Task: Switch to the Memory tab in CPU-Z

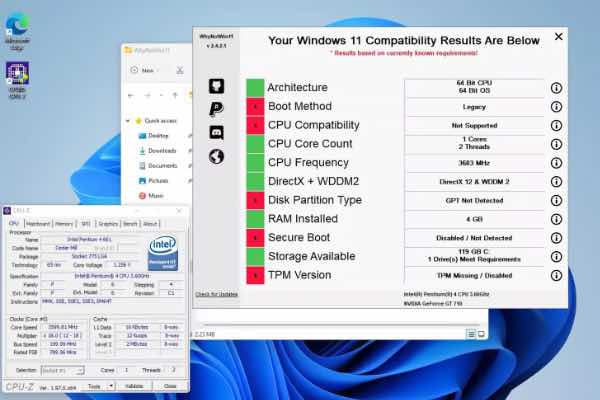Action: tap(64, 224)
